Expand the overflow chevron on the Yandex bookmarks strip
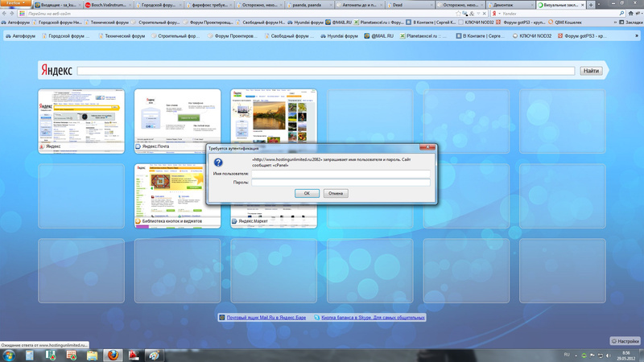Screen dimensions: 644x362 click(637, 36)
